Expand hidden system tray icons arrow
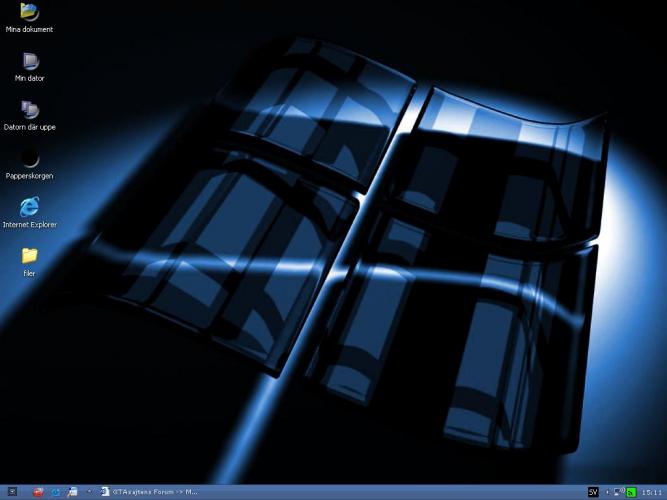The image size is (667, 500). tap(609, 492)
